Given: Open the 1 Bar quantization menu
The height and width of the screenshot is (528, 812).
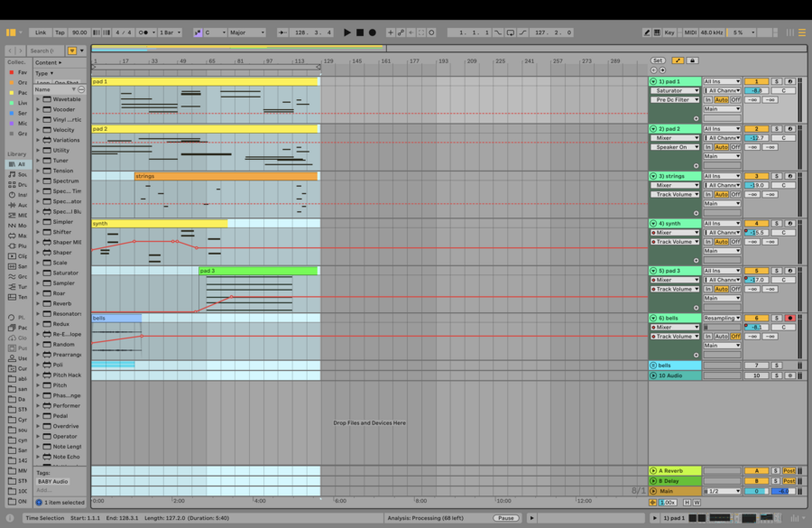Looking at the screenshot, I should point(170,32).
